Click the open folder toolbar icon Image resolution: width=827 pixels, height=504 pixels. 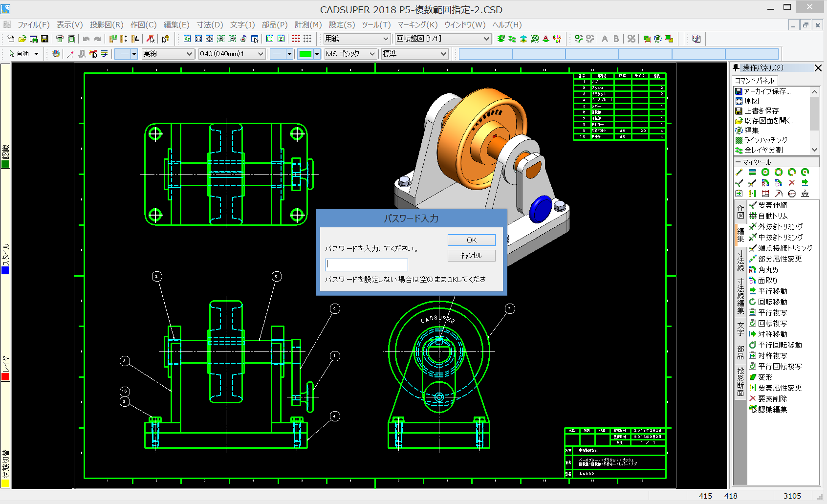22,39
